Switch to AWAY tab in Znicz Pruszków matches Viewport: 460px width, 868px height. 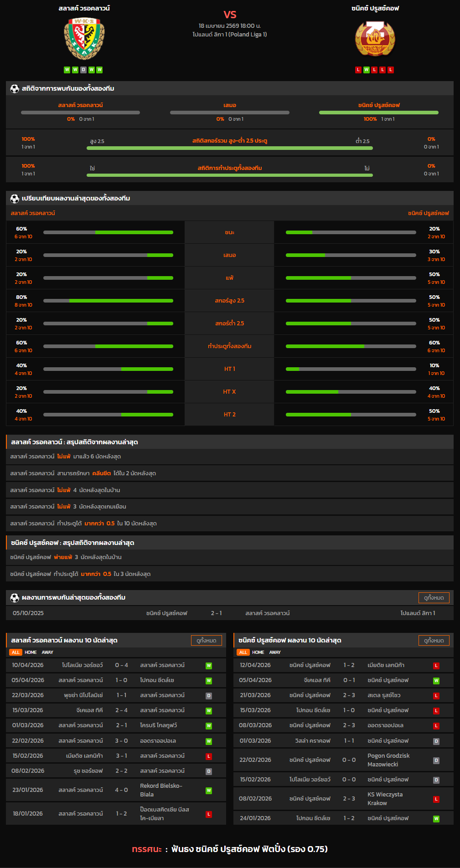[275, 652]
